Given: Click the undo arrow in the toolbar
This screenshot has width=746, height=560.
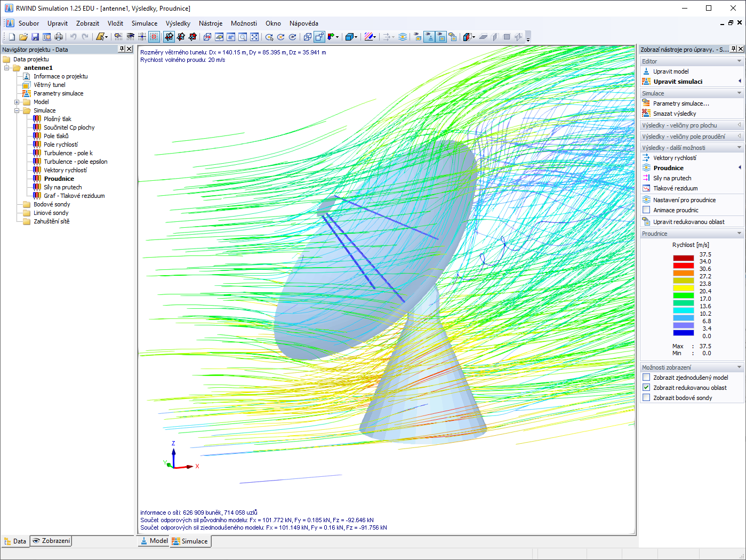Looking at the screenshot, I should pos(73,37).
